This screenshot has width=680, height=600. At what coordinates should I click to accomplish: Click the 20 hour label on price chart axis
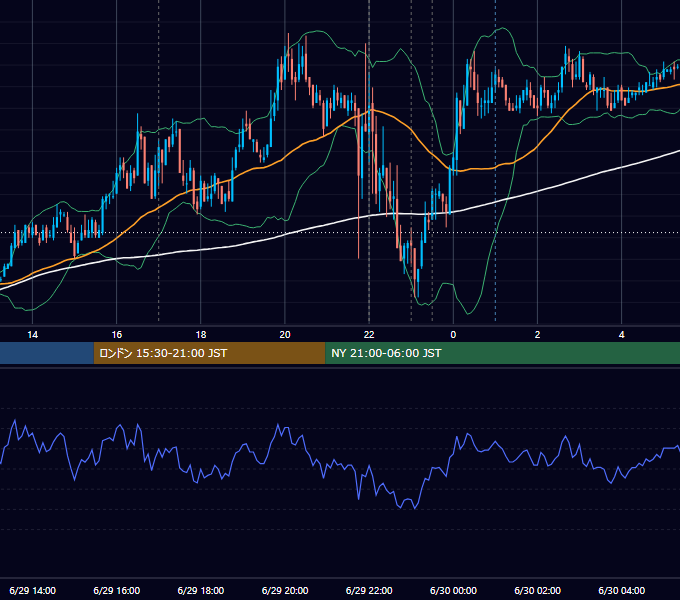coord(285,335)
